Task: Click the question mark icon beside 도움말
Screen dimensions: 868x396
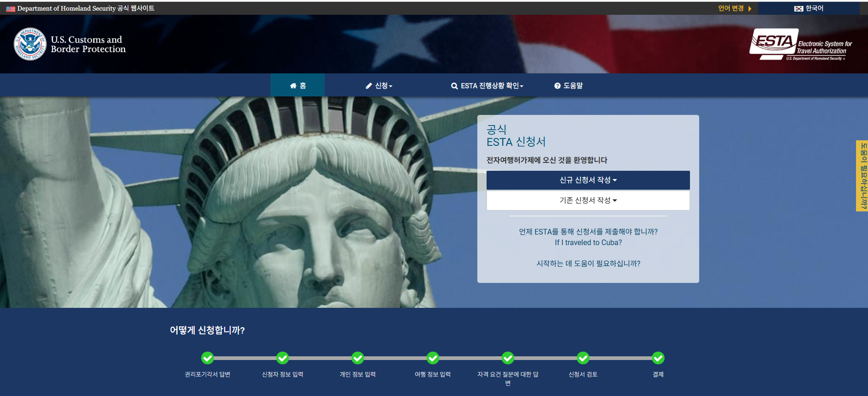Action: pos(557,86)
